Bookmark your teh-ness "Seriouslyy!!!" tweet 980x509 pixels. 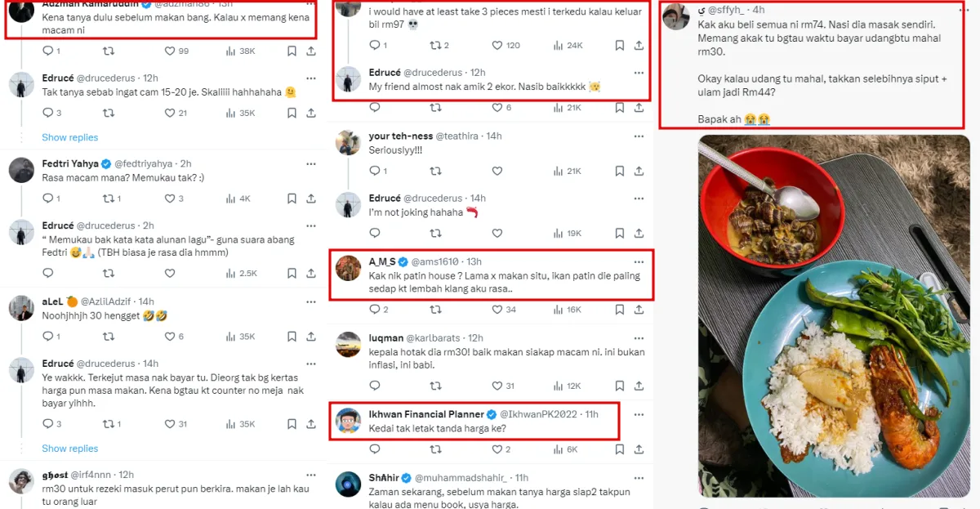(x=619, y=171)
